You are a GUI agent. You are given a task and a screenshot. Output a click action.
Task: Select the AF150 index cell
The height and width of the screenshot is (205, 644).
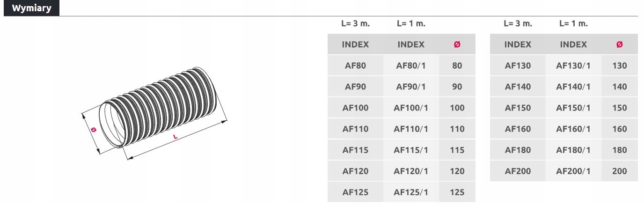[518, 108]
